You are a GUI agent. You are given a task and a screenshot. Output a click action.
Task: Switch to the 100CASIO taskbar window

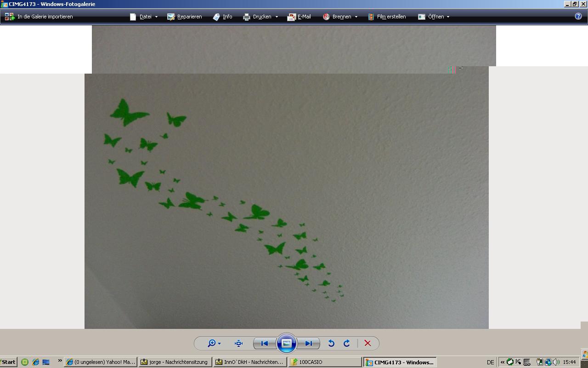coord(326,362)
